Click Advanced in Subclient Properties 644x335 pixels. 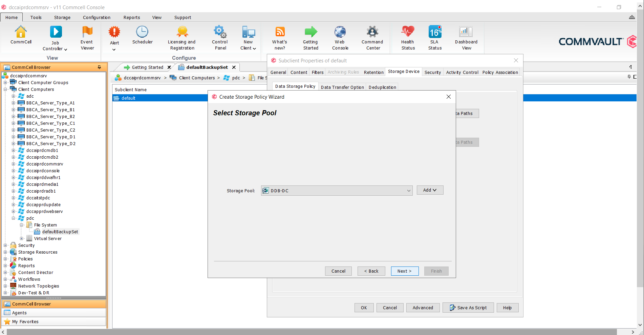click(x=423, y=308)
